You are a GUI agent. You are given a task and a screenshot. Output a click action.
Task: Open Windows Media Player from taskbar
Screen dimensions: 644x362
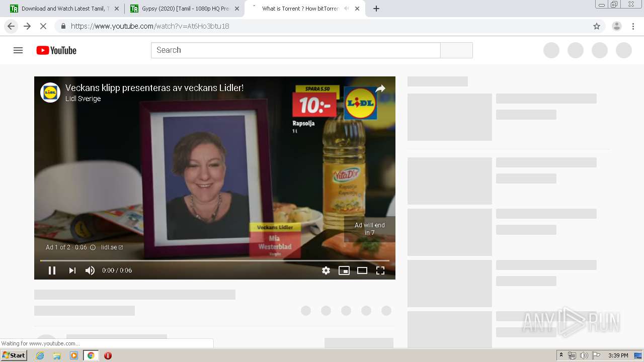click(x=74, y=355)
